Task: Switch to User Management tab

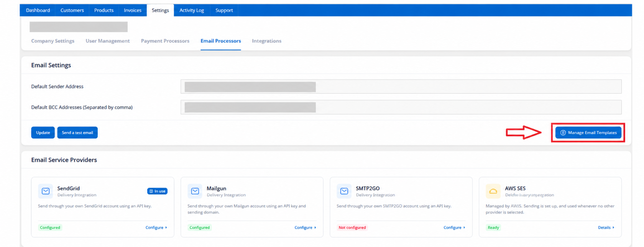Action: [x=108, y=41]
